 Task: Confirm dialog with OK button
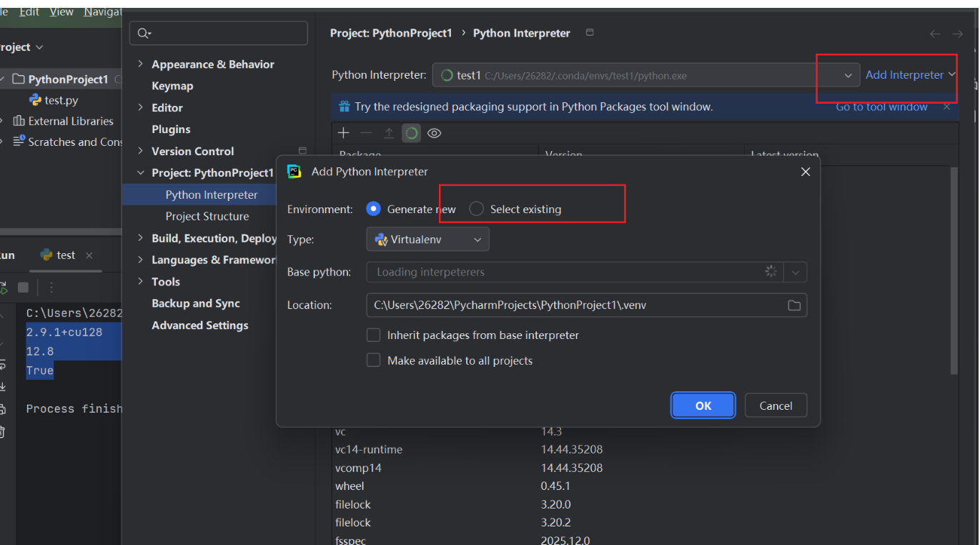click(x=703, y=406)
